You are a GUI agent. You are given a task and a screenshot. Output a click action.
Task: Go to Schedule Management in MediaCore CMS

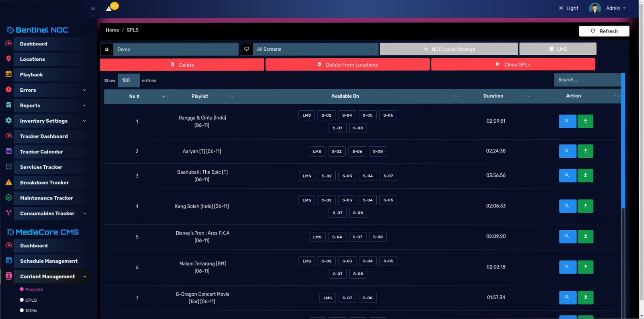[x=49, y=261]
